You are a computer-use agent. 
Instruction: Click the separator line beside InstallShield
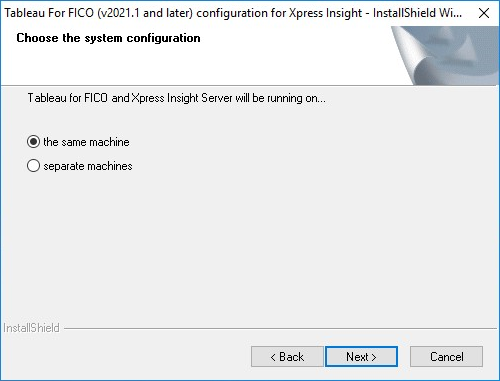[280, 328]
